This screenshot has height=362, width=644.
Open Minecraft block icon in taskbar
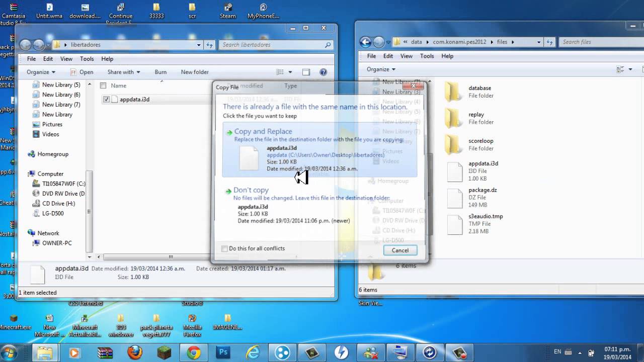pyautogui.click(x=164, y=352)
